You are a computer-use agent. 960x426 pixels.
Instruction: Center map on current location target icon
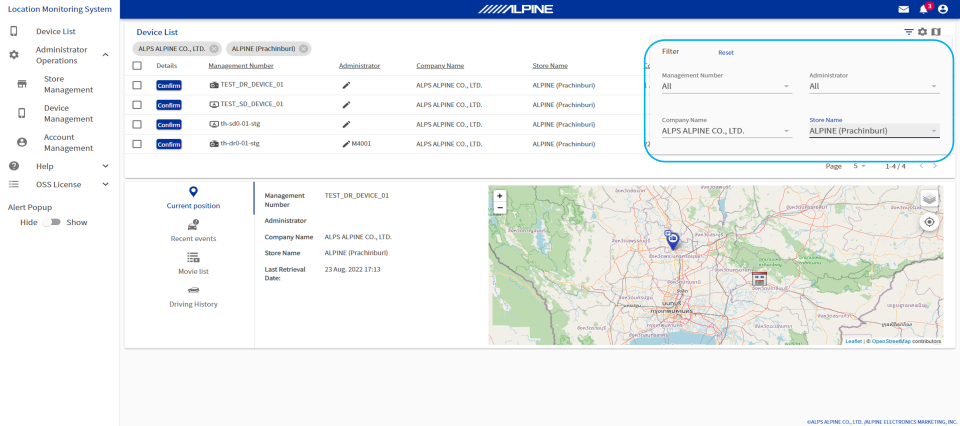pyautogui.click(x=929, y=222)
